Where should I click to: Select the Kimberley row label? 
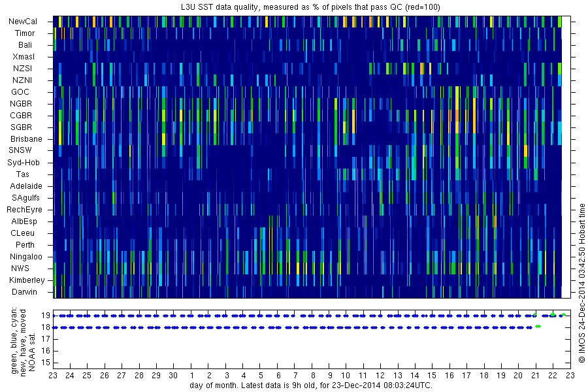27,280
